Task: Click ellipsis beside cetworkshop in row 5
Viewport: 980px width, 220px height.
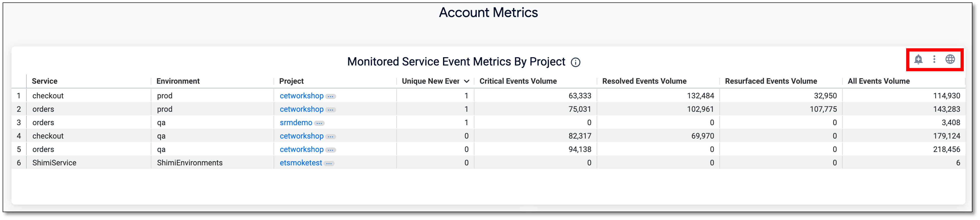Action: click(x=331, y=150)
